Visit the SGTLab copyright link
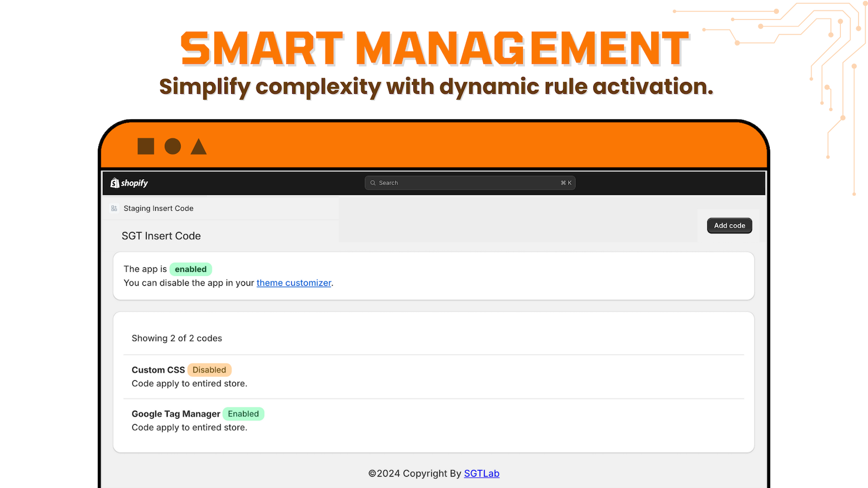Viewport: 868px width, 488px height. [x=482, y=473]
